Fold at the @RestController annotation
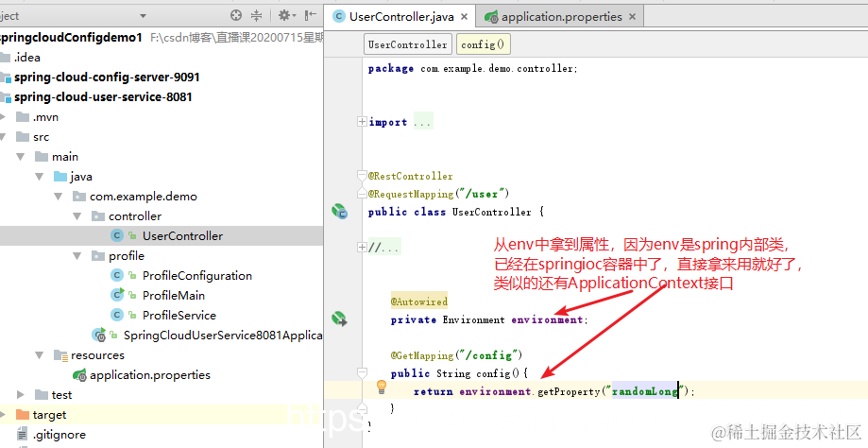Viewport: 868px width, 448px height. pyautogui.click(x=362, y=176)
